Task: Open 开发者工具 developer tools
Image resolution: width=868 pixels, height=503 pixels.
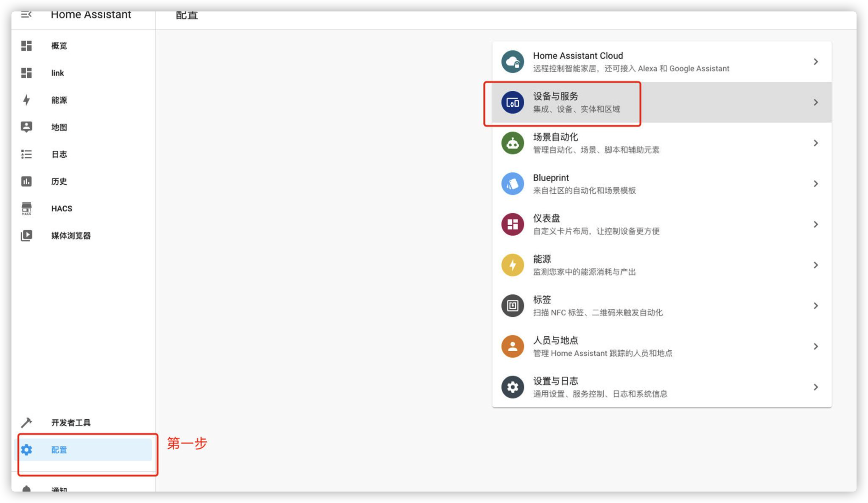Action: (x=83, y=423)
